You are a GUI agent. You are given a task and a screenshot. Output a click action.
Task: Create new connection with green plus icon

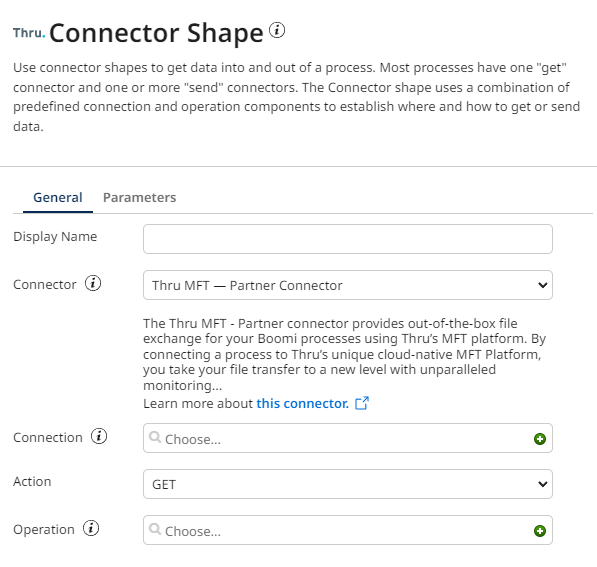click(540, 439)
